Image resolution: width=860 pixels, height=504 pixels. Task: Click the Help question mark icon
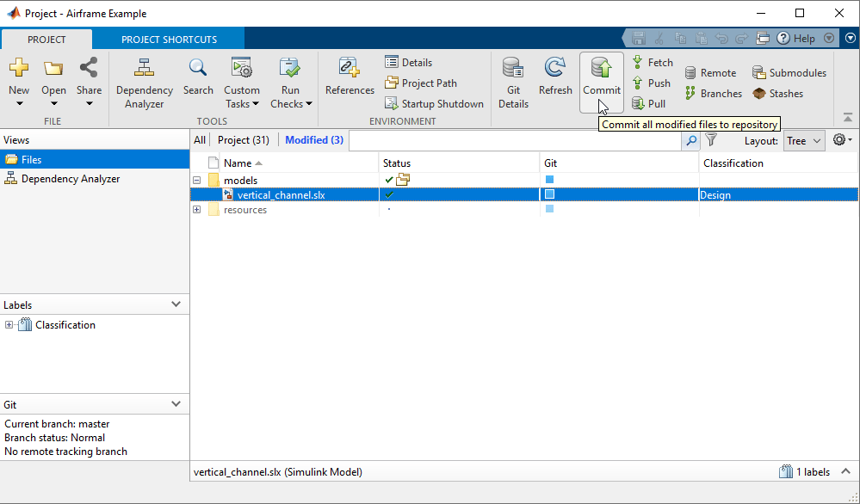(783, 39)
